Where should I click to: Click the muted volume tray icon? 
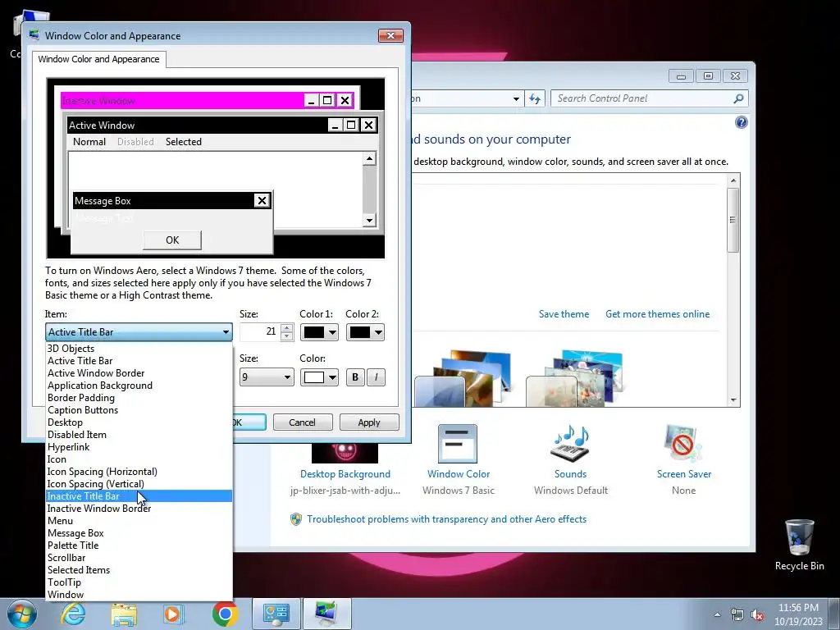coord(757,614)
